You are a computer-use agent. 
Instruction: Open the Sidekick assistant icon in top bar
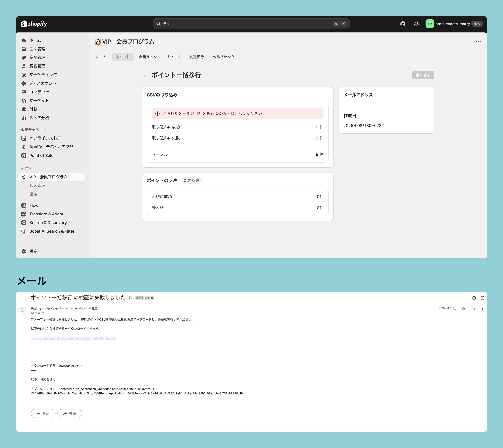403,24
